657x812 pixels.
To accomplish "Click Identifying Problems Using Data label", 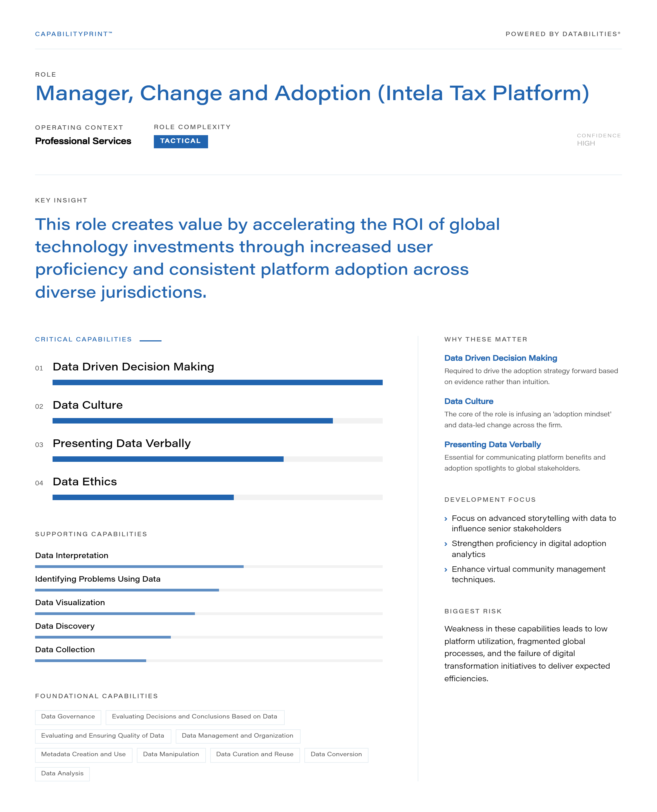I will [x=98, y=579].
